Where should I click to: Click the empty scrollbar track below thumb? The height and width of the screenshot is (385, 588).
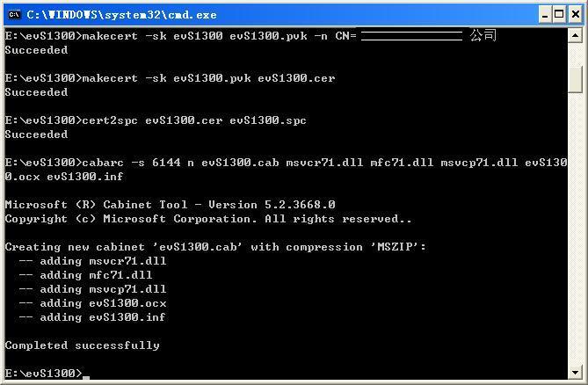coord(575,229)
